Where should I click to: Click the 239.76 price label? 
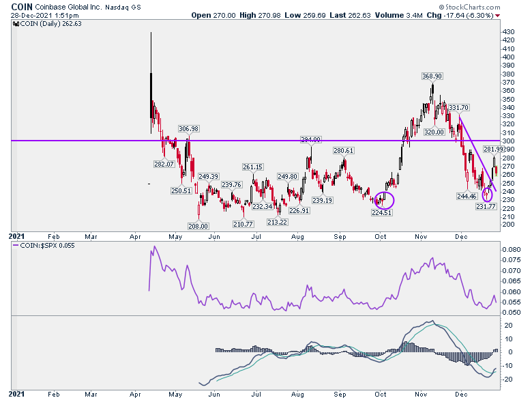coord(231,184)
